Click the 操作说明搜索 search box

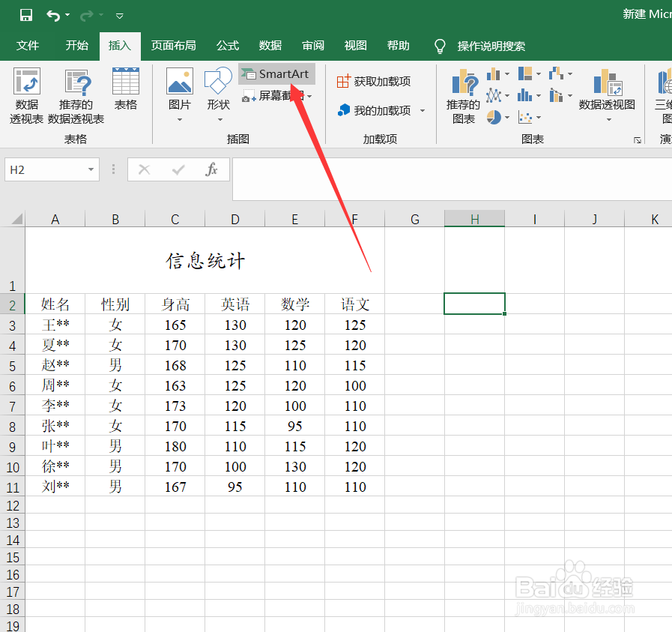[x=491, y=46]
